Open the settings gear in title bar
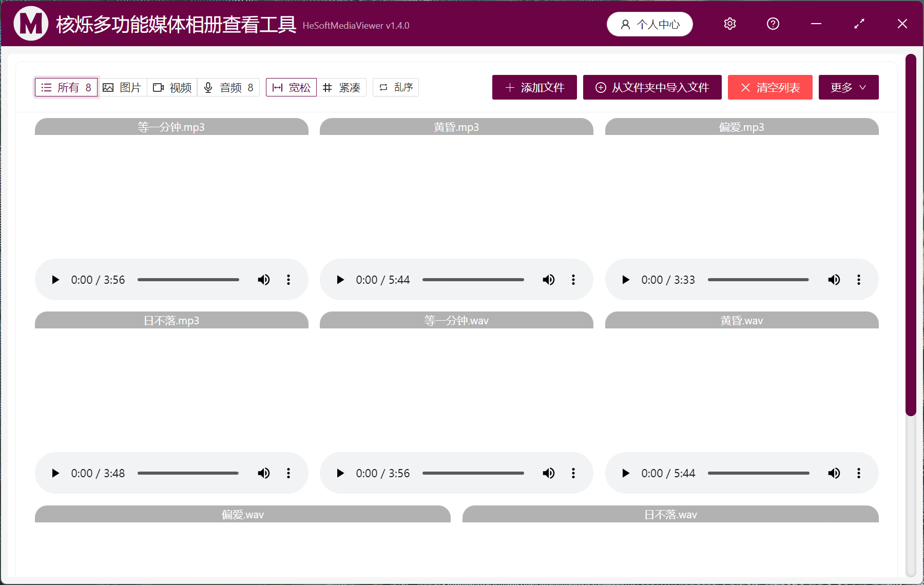The height and width of the screenshot is (585, 924). [729, 24]
